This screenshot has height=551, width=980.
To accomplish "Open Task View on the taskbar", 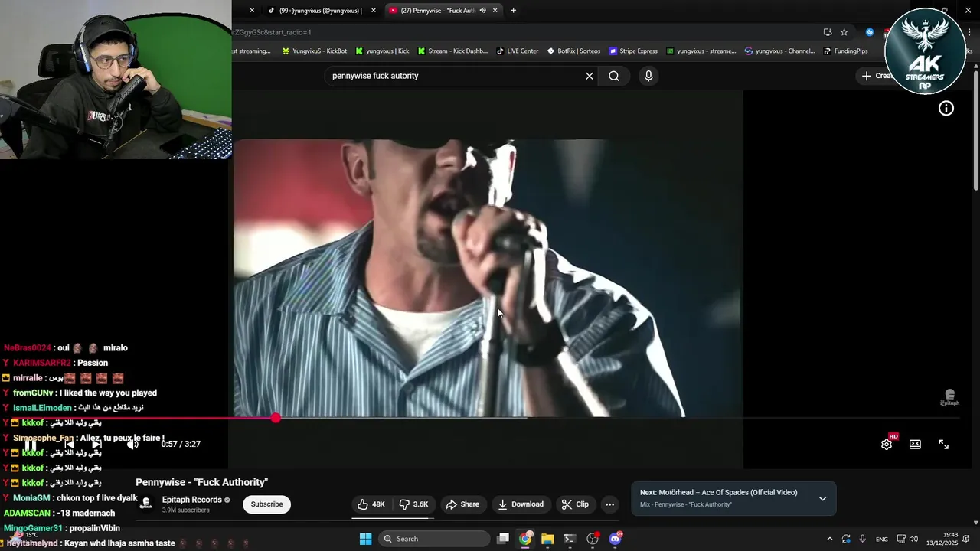I will click(503, 539).
